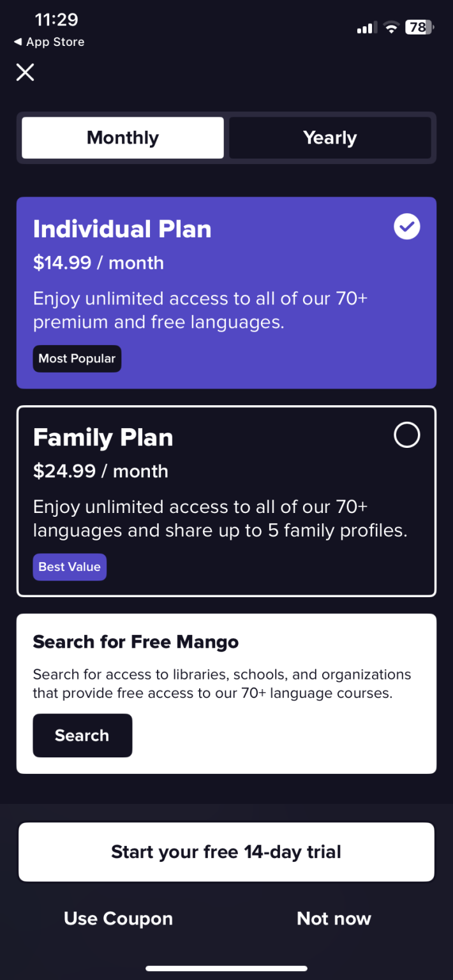The width and height of the screenshot is (453, 980).
Task: Dismiss with Not now
Action: point(334,919)
